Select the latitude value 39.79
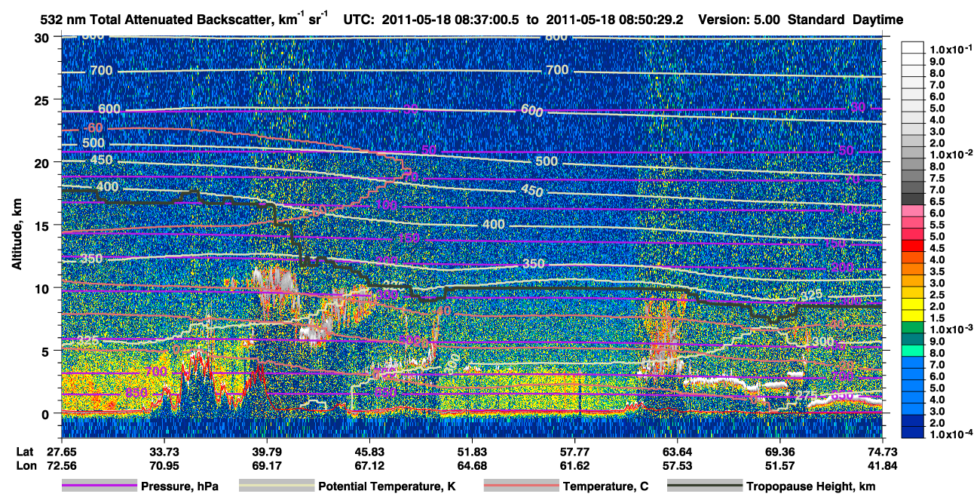The width and height of the screenshot is (980, 503). coord(266,451)
